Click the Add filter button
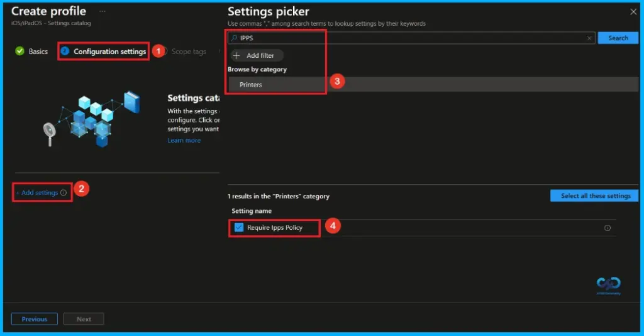This screenshot has width=644, height=336. [x=257, y=55]
